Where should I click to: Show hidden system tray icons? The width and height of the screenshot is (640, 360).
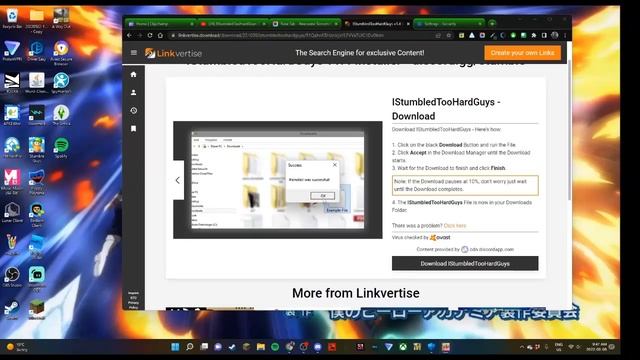coord(521,347)
